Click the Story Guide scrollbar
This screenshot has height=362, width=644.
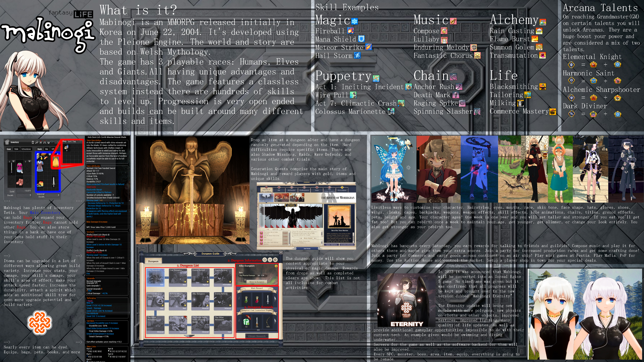tap(322, 234)
